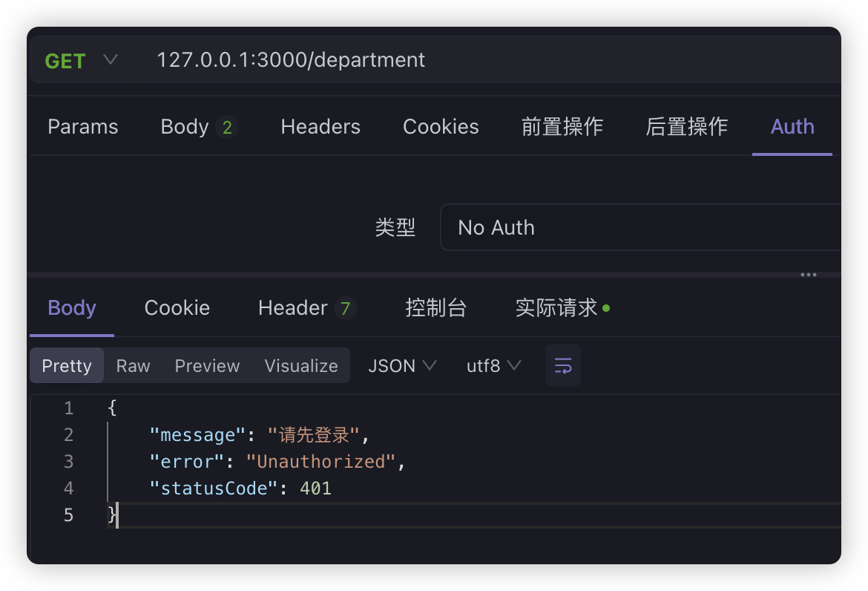Switch to the Params tab
Image resolution: width=868 pixels, height=591 pixels.
tap(83, 127)
